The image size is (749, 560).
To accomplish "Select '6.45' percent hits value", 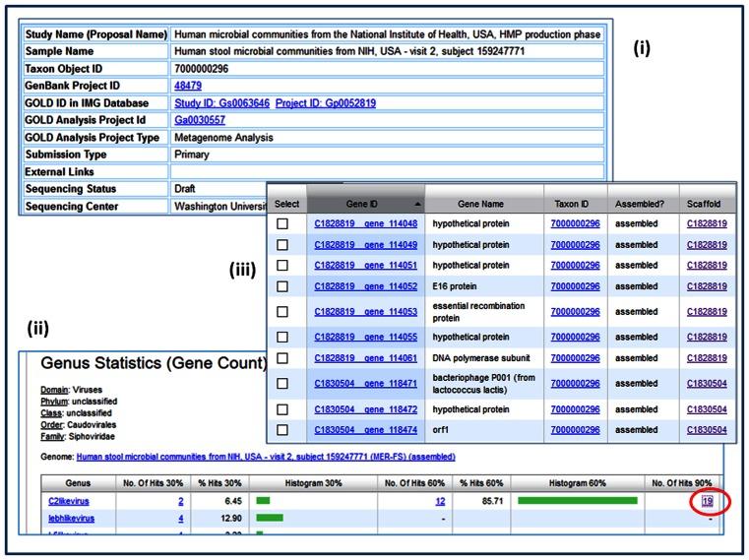I will pos(233,501).
